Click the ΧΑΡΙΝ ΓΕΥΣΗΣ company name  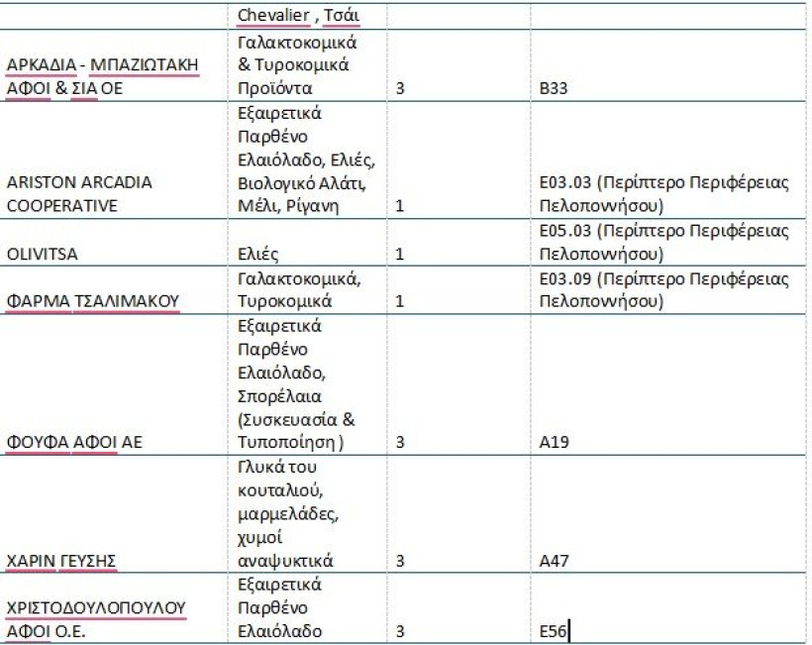62,561
